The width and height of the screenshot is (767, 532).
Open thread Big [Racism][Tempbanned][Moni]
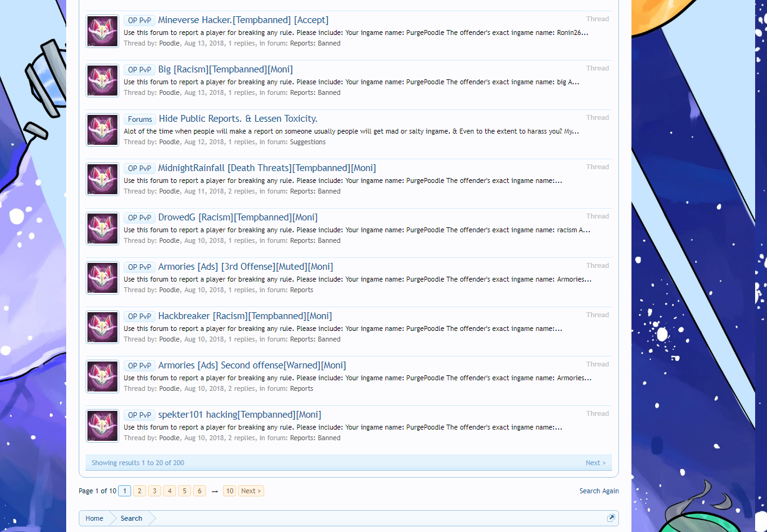click(225, 69)
